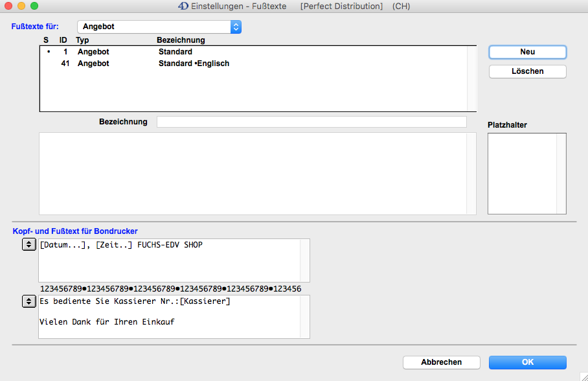Click the Bondrucker footer text field
The height and width of the screenshot is (381, 588).
click(169, 316)
